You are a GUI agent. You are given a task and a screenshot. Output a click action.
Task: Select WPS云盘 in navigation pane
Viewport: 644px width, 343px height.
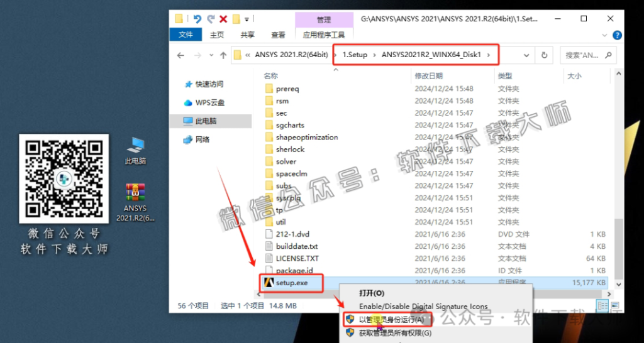tap(210, 102)
